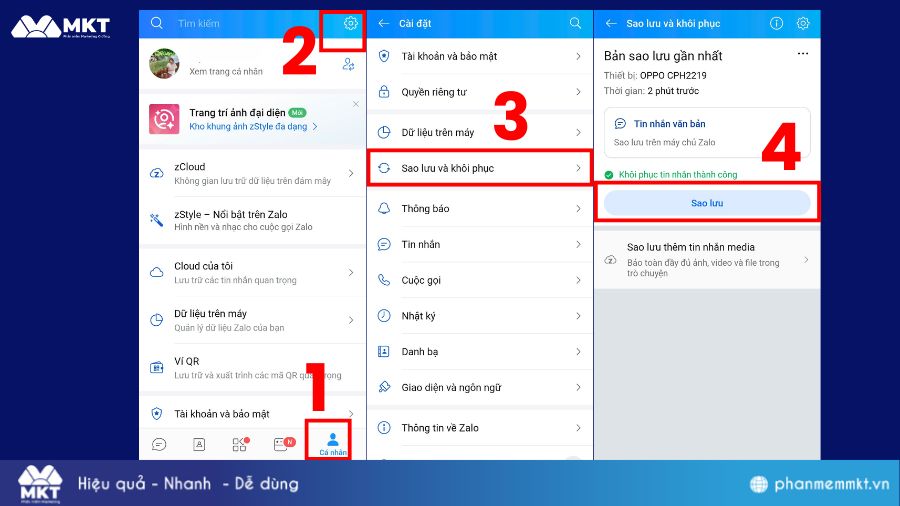Expand the Sao lưu và khôi phục chevron
This screenshot has width=900, height=506.
click(x=578, y=168)
